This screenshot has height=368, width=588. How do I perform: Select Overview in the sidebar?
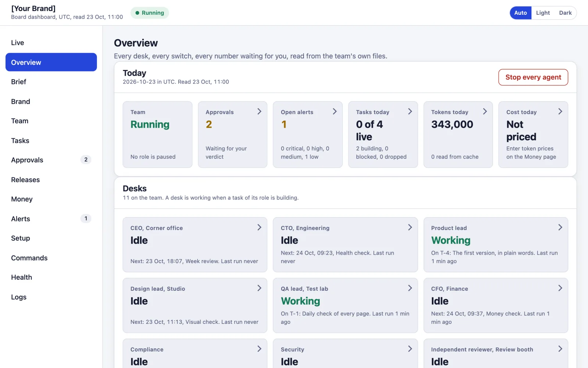51,62
